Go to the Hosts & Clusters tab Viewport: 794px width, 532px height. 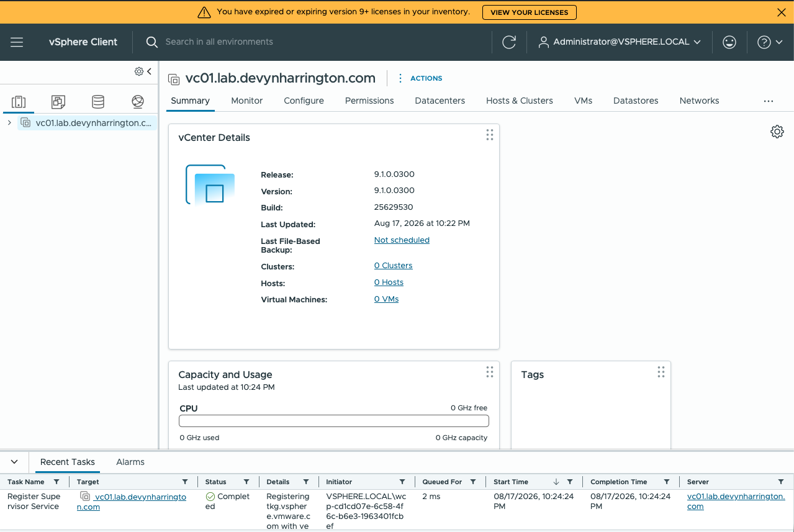pos(520,101)
